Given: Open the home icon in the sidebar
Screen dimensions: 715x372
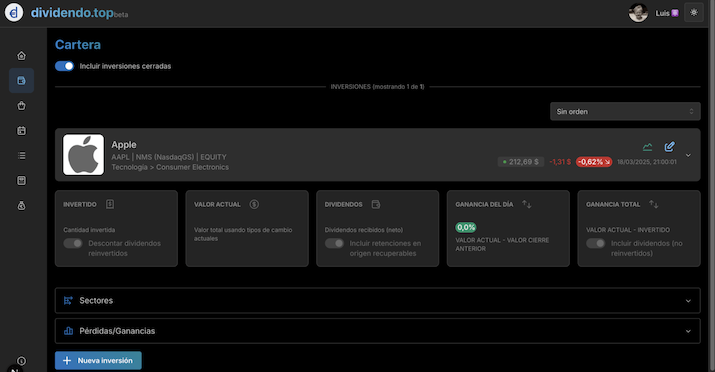Looking at the screenshot, I should [21, 56].
